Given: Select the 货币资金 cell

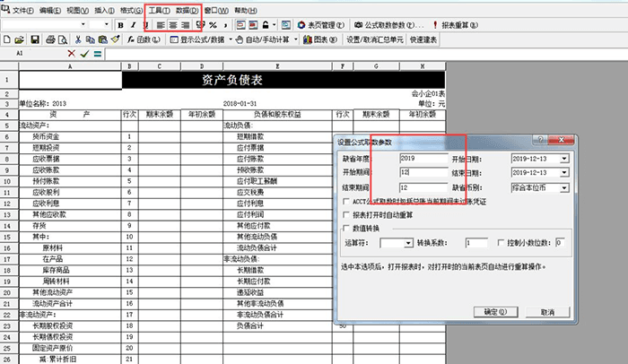Looking at the screenshot, I should (x=70, y=136).
